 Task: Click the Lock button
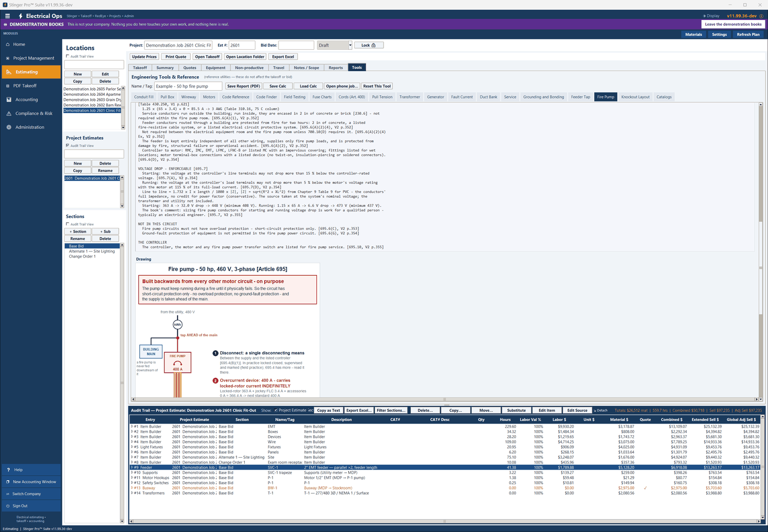pyautogui.click(x=369, y=45)
